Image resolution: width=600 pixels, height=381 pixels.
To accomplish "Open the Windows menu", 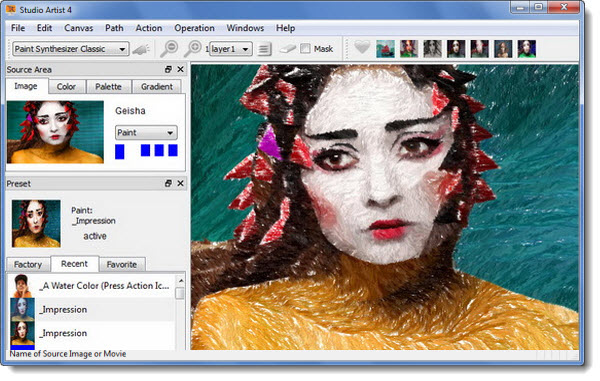I will pyautogui.click(x=245, y=28).
